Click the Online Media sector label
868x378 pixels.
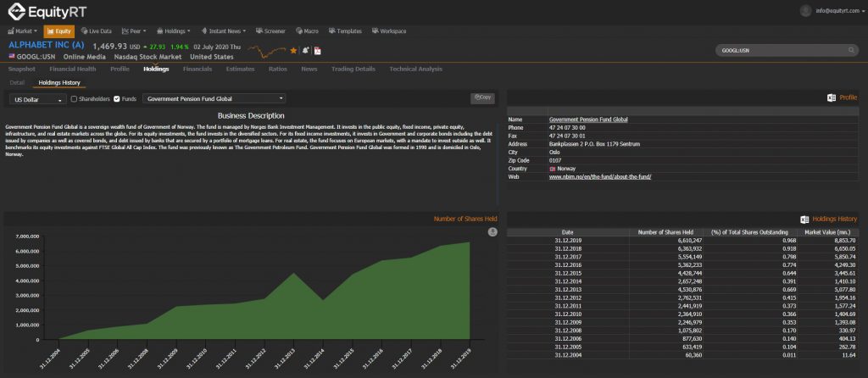(84, 57)
